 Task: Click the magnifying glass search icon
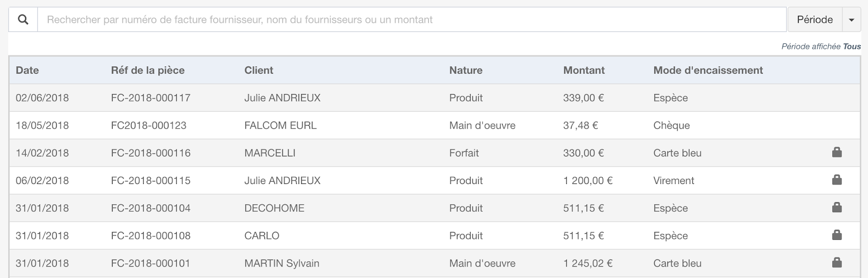[x=23, y=20]
